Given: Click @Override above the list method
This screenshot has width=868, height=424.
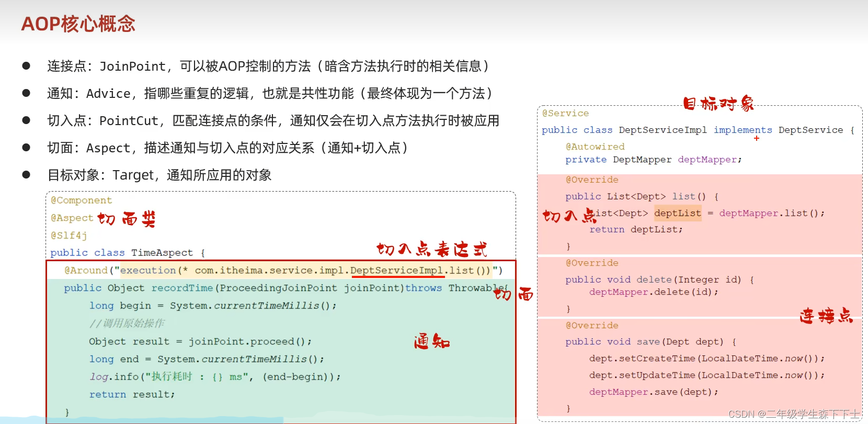Looking at the screenshot, I should click(592, 180).
